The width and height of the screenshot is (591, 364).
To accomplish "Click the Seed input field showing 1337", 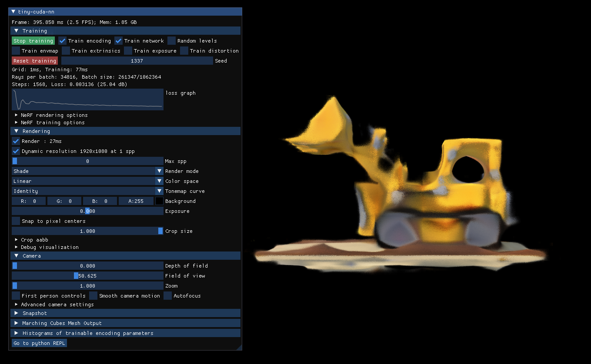I will tap(137, 61).
